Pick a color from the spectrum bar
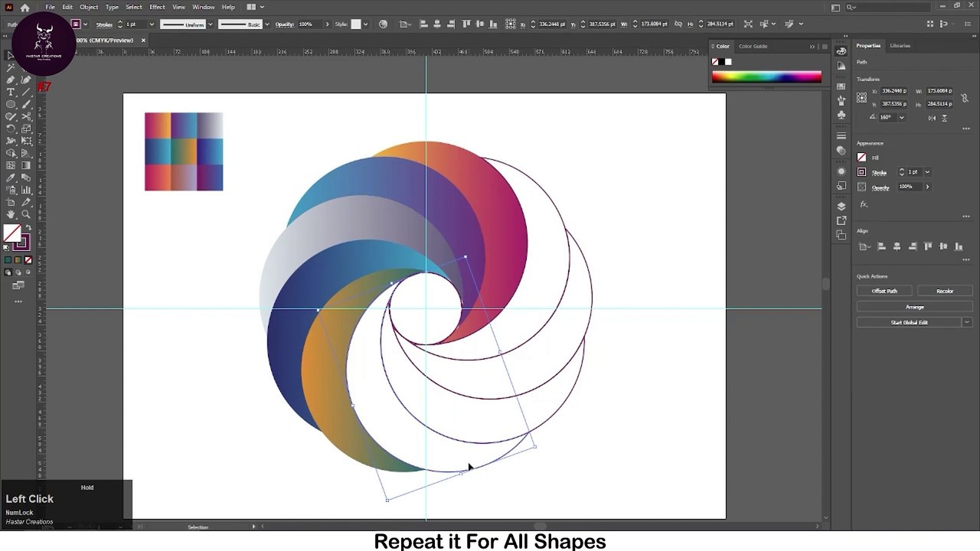980x551 pixels. (766, 77)
